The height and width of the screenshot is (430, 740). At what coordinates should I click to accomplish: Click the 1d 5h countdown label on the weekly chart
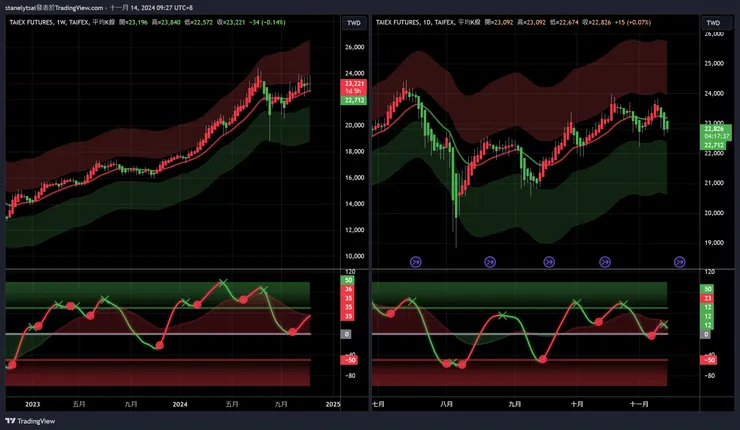point(353,91)
